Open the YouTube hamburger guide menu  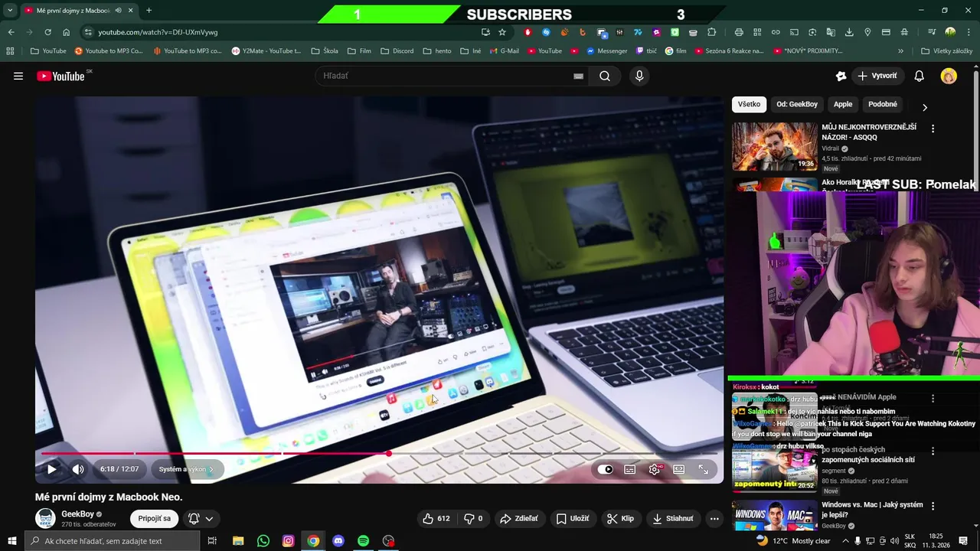[x=18, y=76]
